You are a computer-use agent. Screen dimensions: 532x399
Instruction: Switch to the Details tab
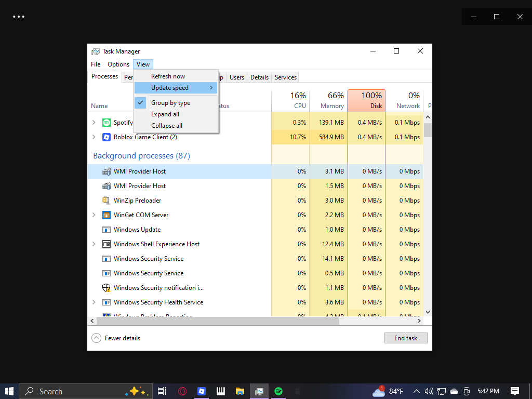pyautogui.click(x=260, y=77)
